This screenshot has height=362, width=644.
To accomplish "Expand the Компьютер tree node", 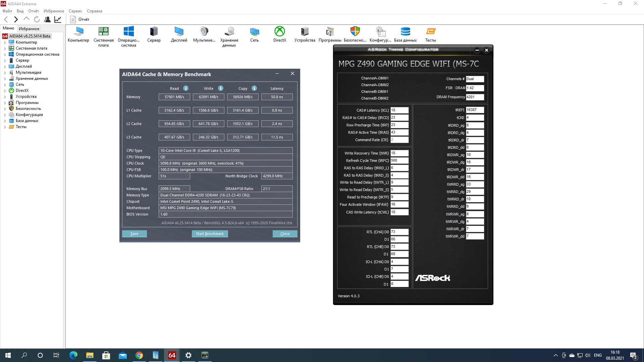I will pos(5,43).
